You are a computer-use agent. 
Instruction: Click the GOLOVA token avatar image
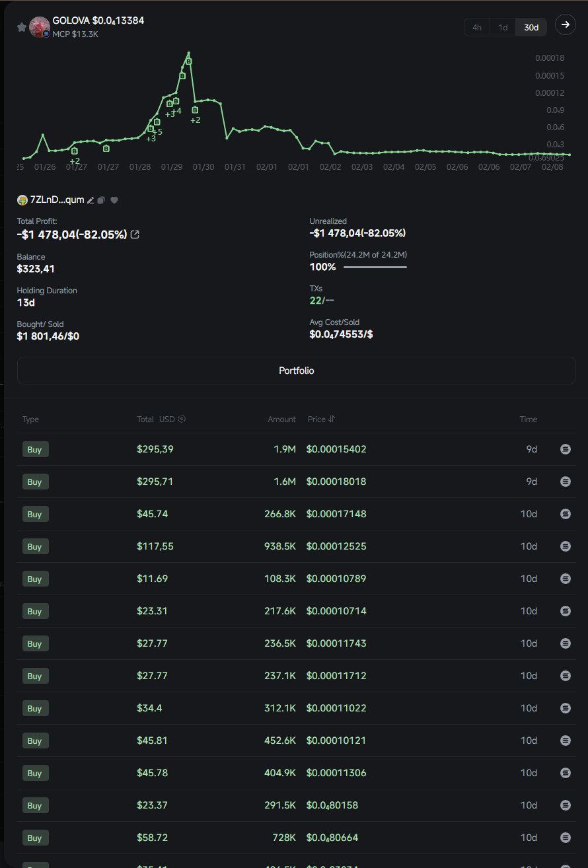pyautogui.click(x=40, y=27)
